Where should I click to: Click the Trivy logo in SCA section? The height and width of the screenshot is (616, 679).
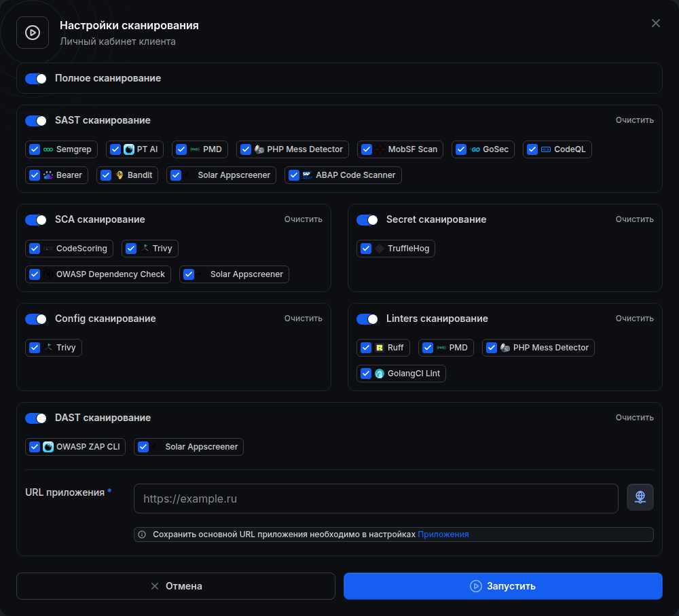click(145, 248)
